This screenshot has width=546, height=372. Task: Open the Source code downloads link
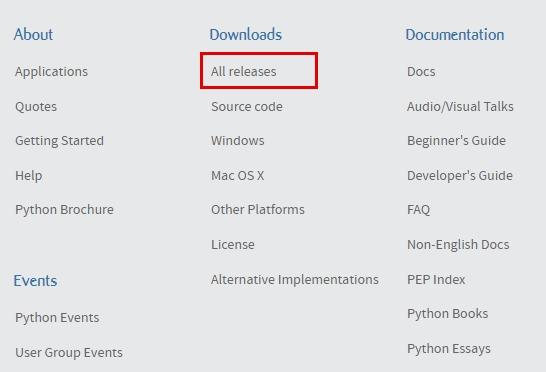point(247,106)
